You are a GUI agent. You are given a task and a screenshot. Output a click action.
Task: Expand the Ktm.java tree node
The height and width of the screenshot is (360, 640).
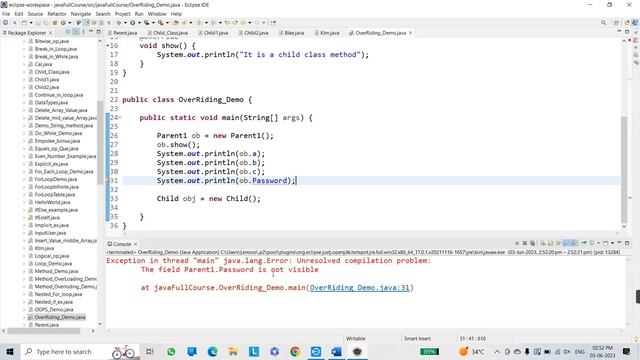[24, 248]
